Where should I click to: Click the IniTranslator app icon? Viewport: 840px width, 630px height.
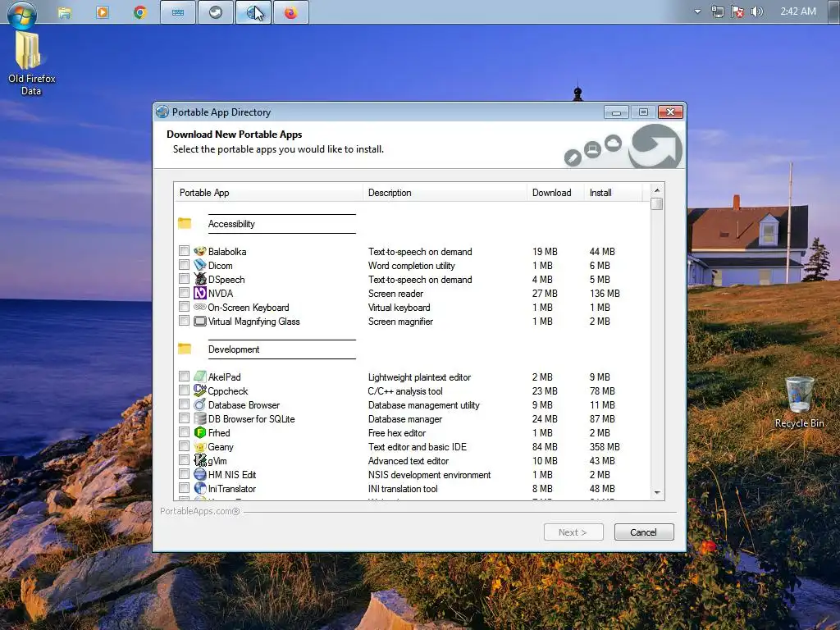coord(200,488)
